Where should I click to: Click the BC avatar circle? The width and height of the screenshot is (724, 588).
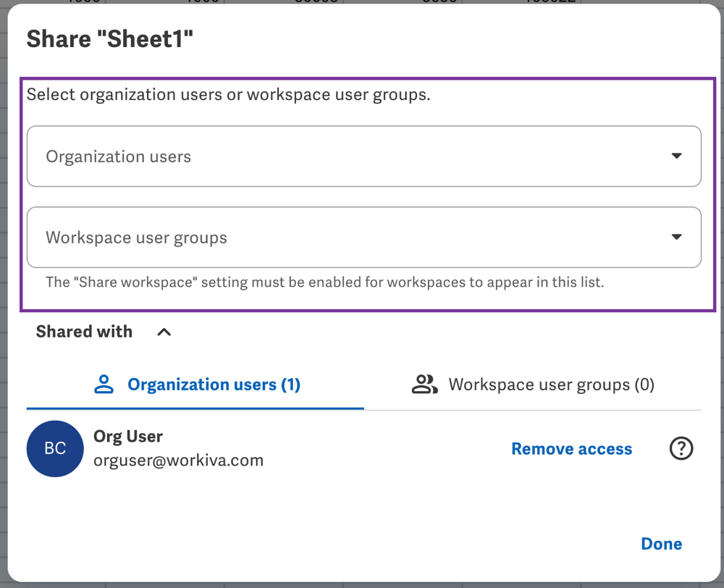(55, 449)
